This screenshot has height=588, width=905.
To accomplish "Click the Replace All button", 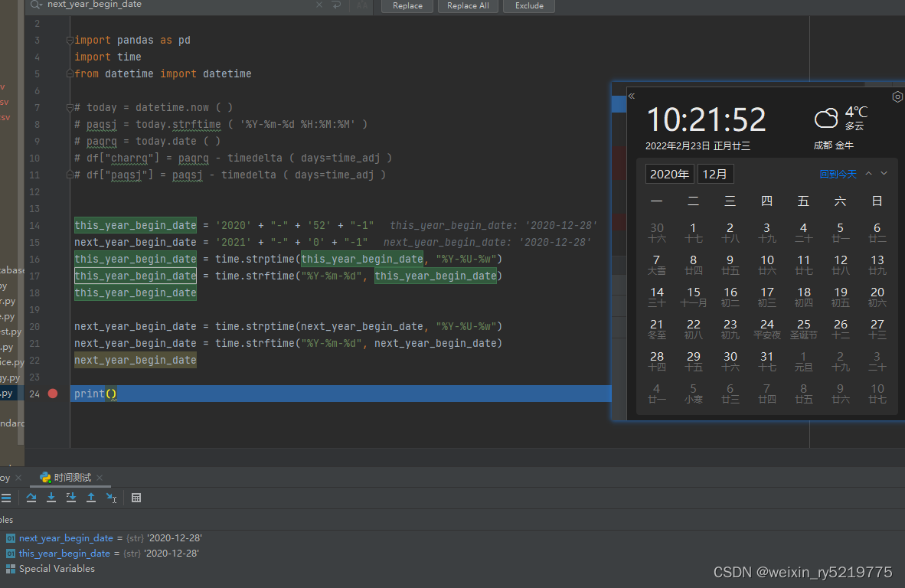I will tap(468, 6).
